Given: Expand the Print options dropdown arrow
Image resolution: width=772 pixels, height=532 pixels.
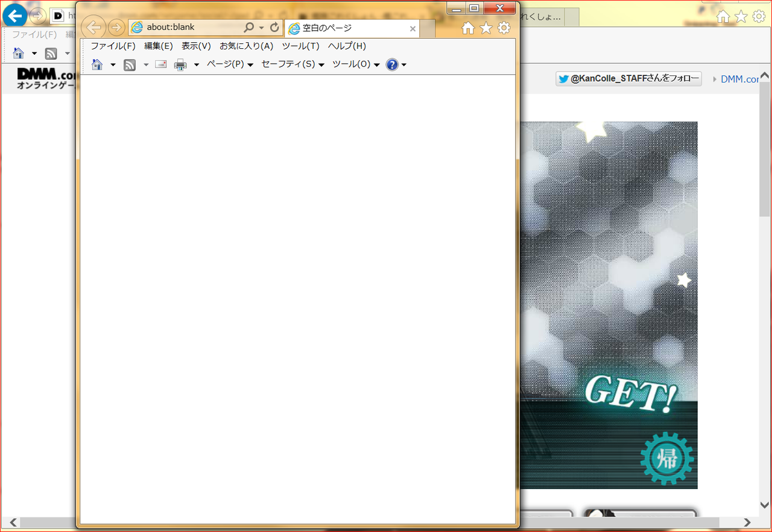Looking at the screenshot, I should tap(197, 65).
